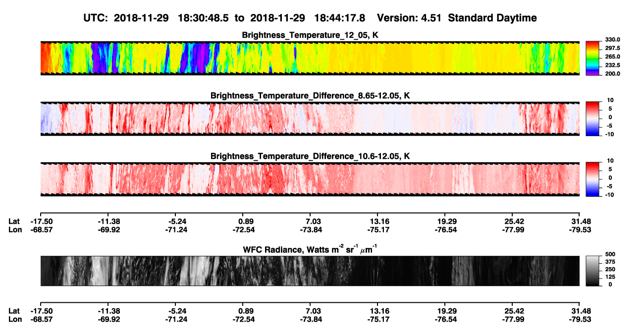Click the 8.65-12.05 difference image strip

pos(310,119)
